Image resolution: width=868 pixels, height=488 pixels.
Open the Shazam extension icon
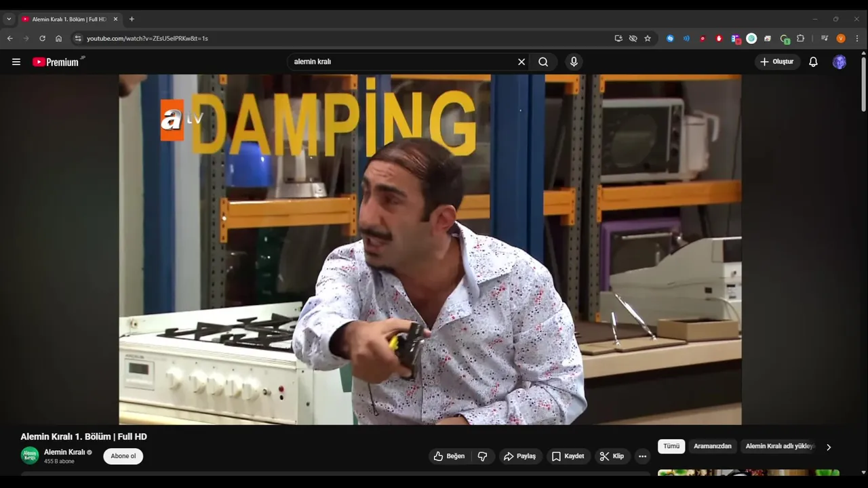tap(670, 39)
